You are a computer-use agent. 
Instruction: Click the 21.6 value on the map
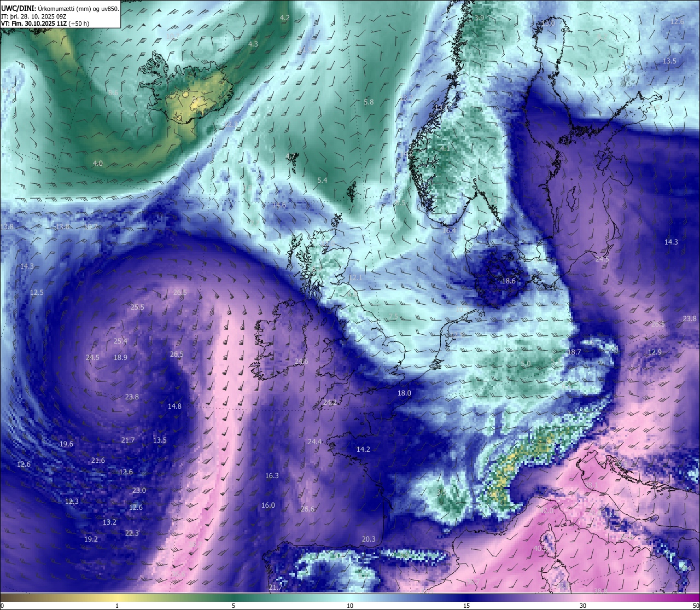[98, 460]
